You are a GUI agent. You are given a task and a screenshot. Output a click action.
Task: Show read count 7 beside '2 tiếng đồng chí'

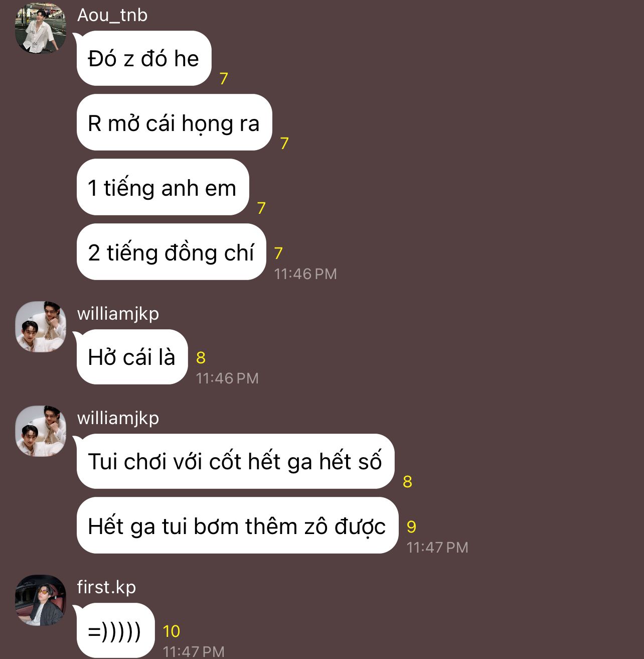(278, 253)
